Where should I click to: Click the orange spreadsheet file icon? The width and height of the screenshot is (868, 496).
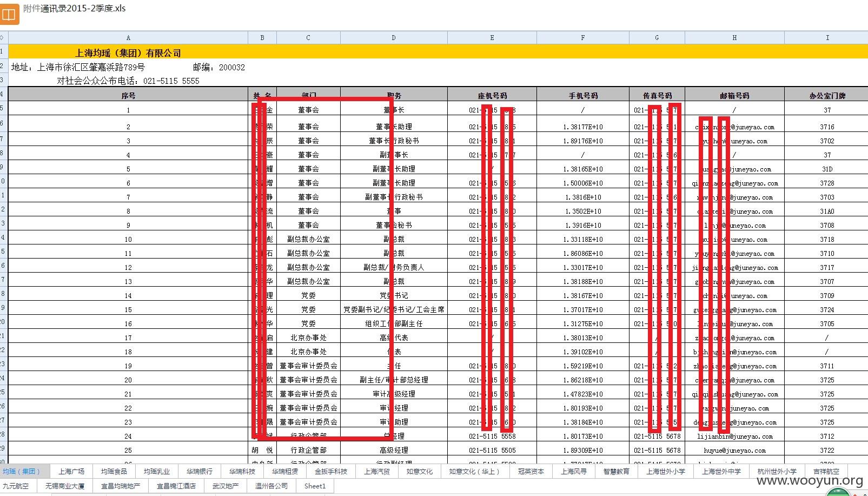[x=9, y=15]
